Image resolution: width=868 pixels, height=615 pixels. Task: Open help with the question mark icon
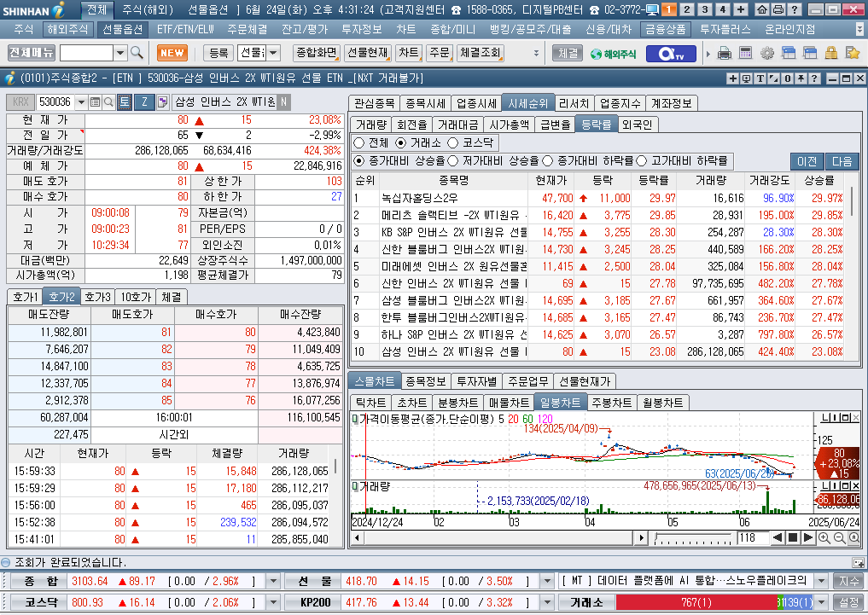tap(794, 9)
